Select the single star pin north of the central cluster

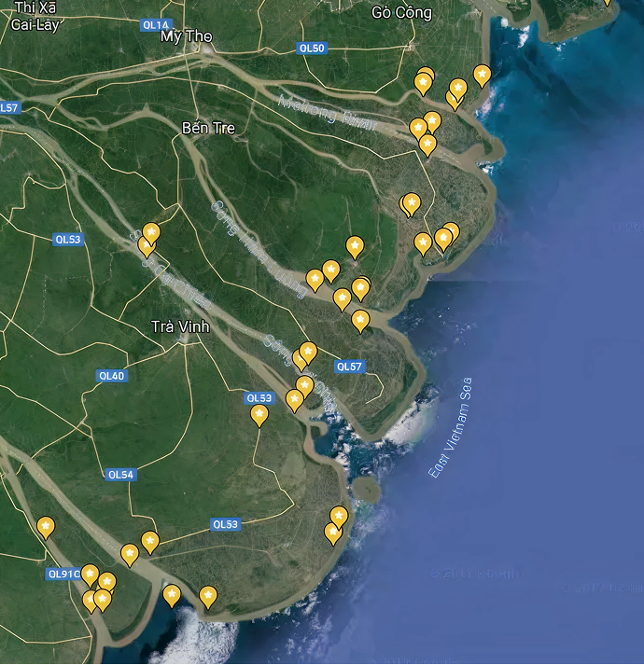coord(355,245)
